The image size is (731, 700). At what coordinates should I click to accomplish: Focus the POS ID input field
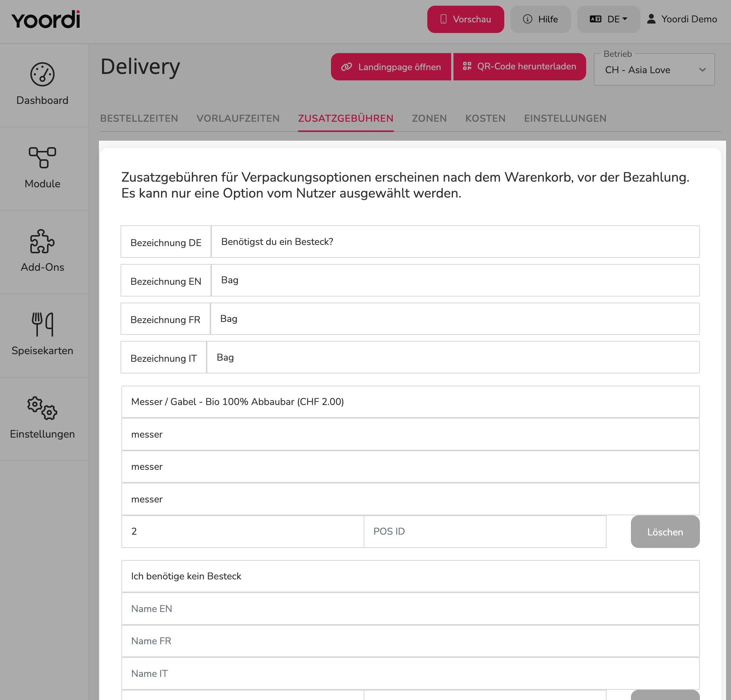pos(485,532)
